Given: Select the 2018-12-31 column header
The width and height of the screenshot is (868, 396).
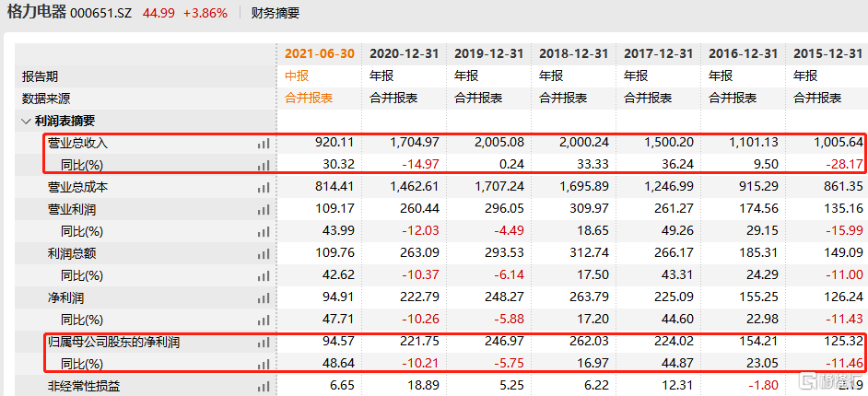Looking at the screenshot, I should coord(573,53).
